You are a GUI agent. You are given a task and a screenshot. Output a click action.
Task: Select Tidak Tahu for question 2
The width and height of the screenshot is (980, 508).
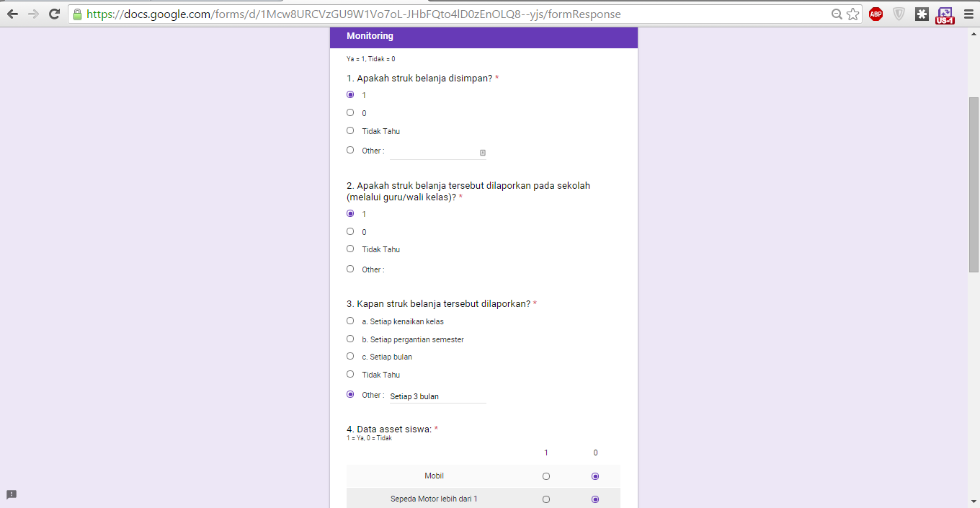tap(350, 249)
